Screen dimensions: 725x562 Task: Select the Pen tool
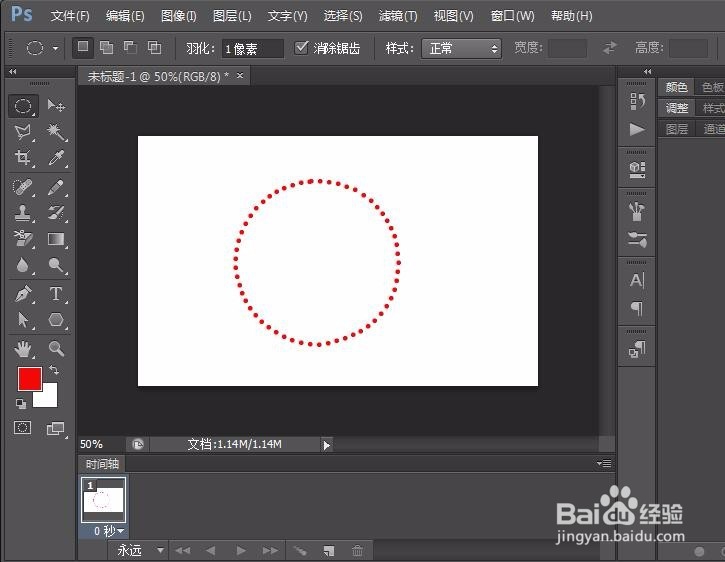point(23,294)
